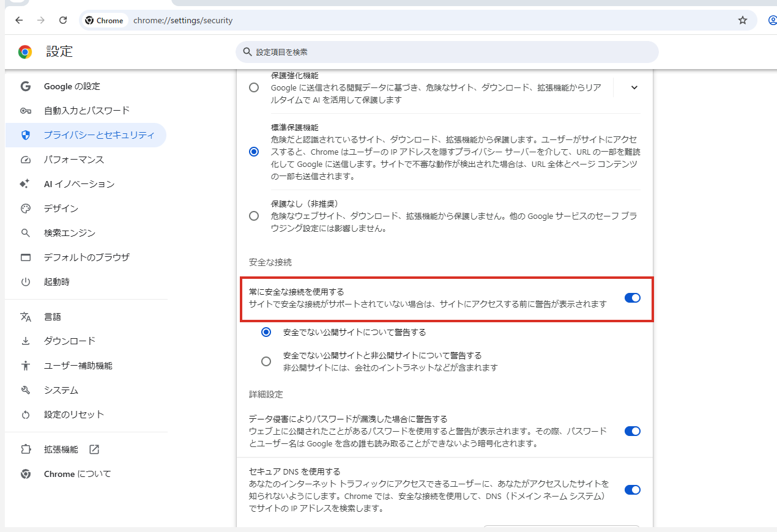
Task: Click the 安全な接続 section heading
Action: click(270, 262)
